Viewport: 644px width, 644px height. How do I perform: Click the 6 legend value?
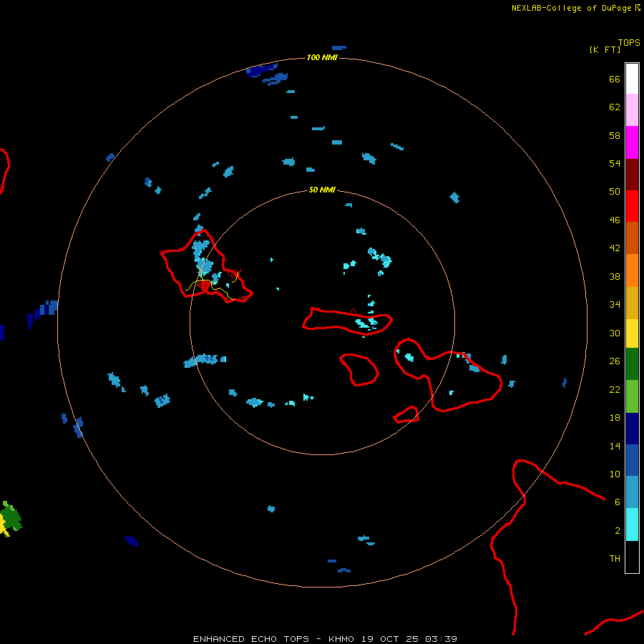[618, 502]
